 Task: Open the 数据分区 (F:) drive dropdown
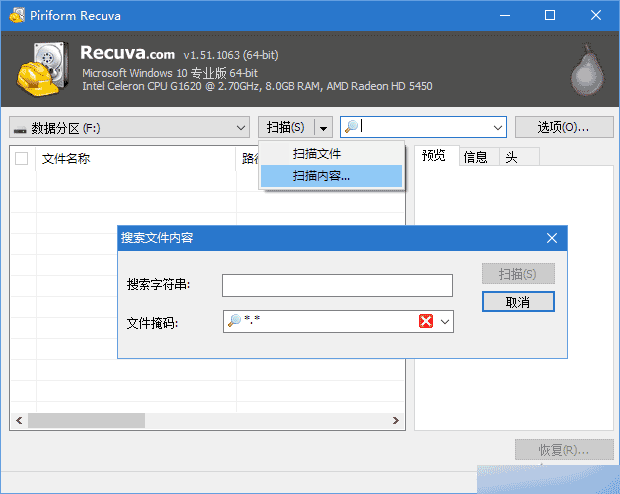tap(129, 127)
